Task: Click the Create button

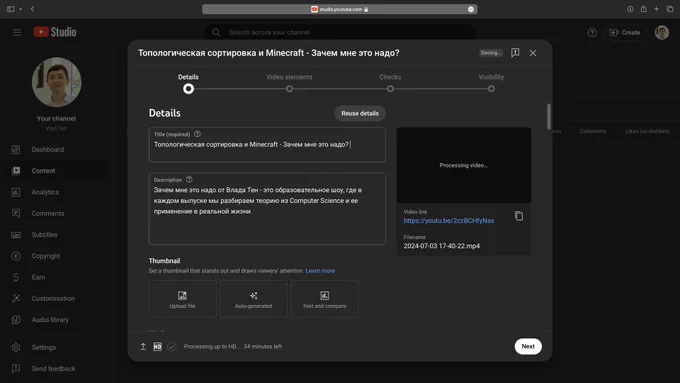Action: (x=625, y=33)
